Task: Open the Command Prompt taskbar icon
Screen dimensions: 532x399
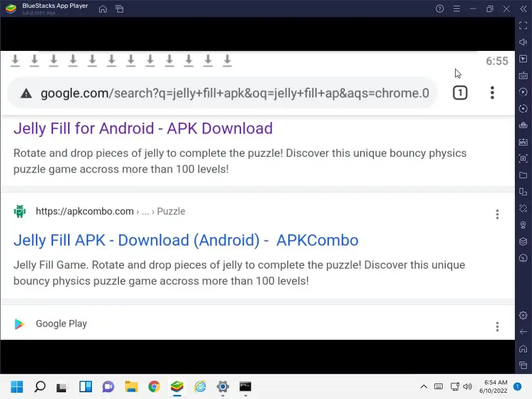Action: [245, 387]
